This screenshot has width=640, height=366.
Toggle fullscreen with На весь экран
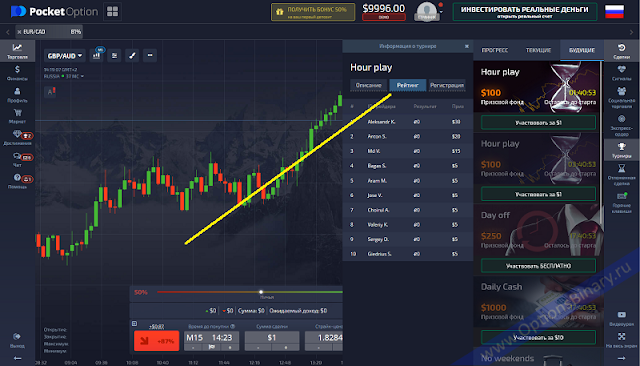[x=621, y=340]
